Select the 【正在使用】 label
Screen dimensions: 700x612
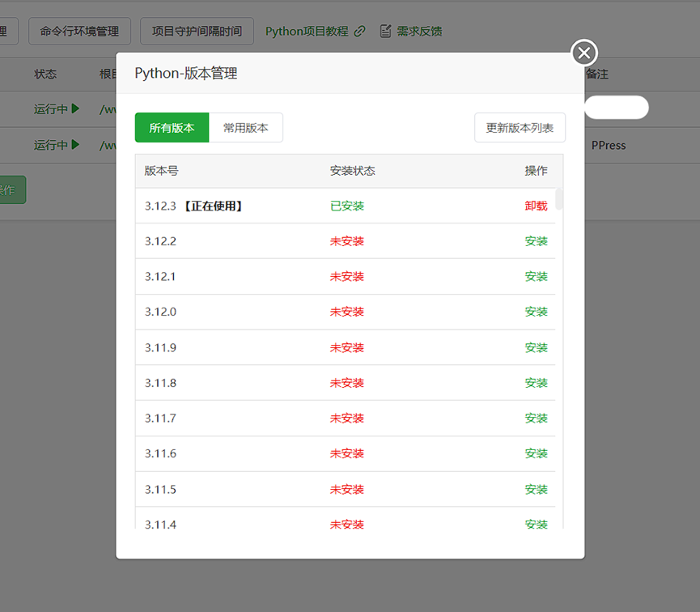coord(214,206)
